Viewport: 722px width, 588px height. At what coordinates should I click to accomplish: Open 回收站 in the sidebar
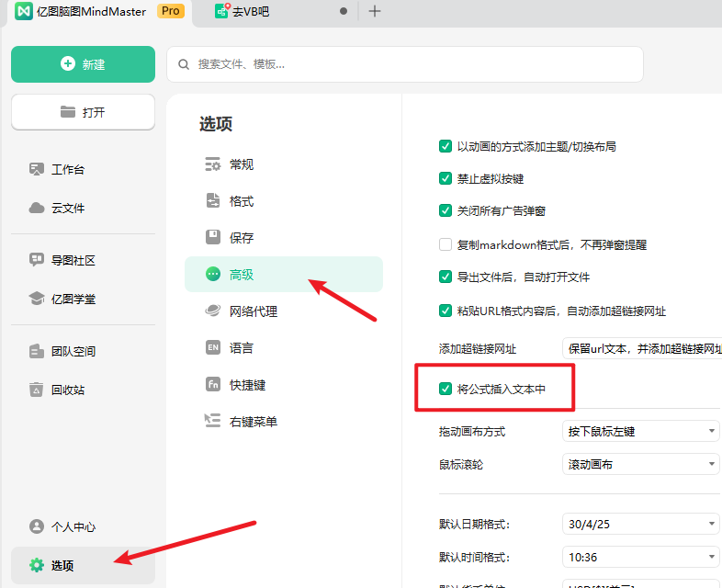[83, 390]
